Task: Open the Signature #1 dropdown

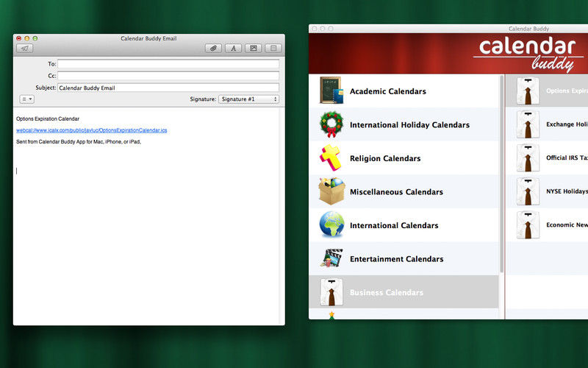Action: pyautogui.click(x=248, y=99)
